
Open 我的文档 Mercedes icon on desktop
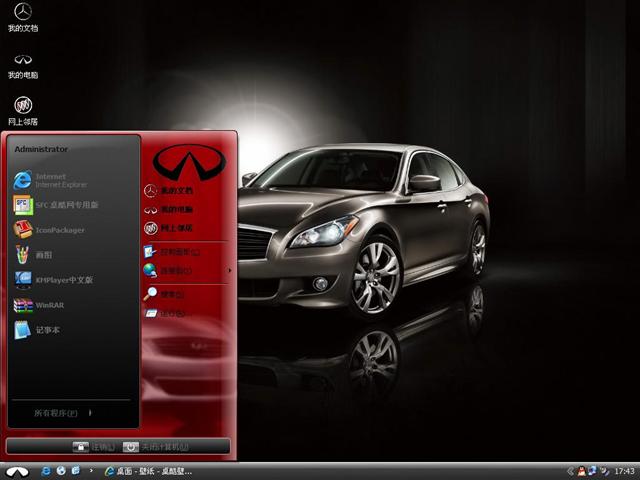(23, 18)
